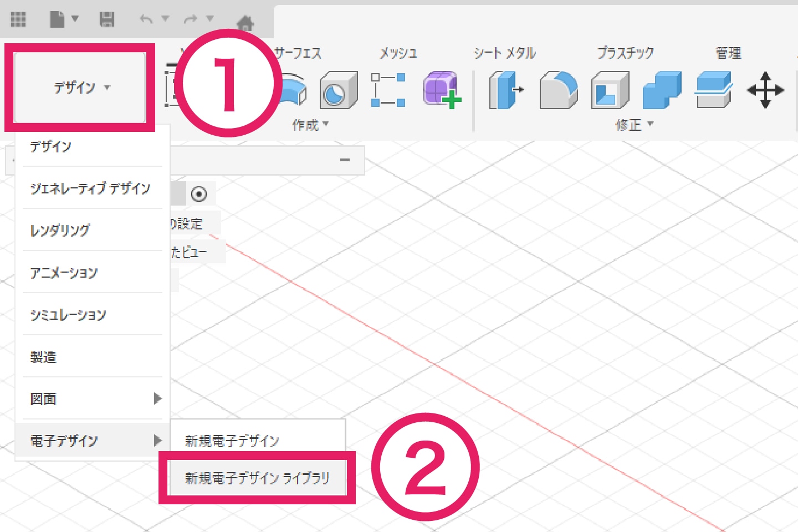Select the Press Pull tool
The image size is (798, 532).
(x=506, y=90)
